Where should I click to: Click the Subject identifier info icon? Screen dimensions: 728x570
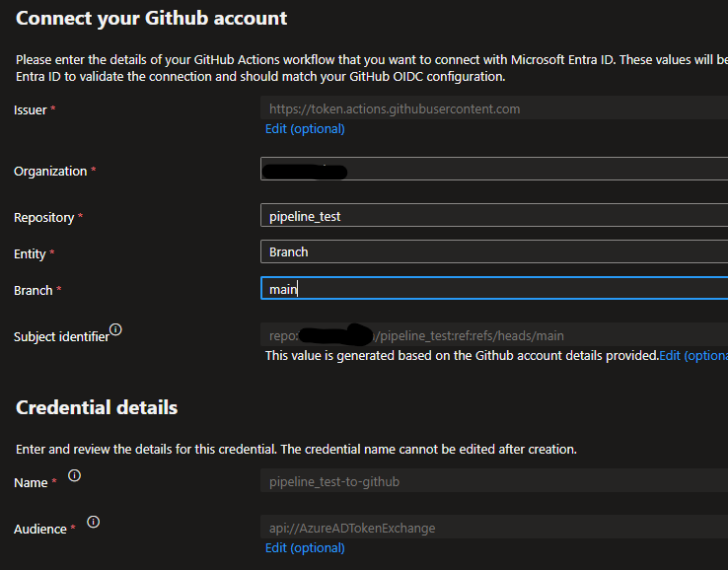click(x=115, y=329)
